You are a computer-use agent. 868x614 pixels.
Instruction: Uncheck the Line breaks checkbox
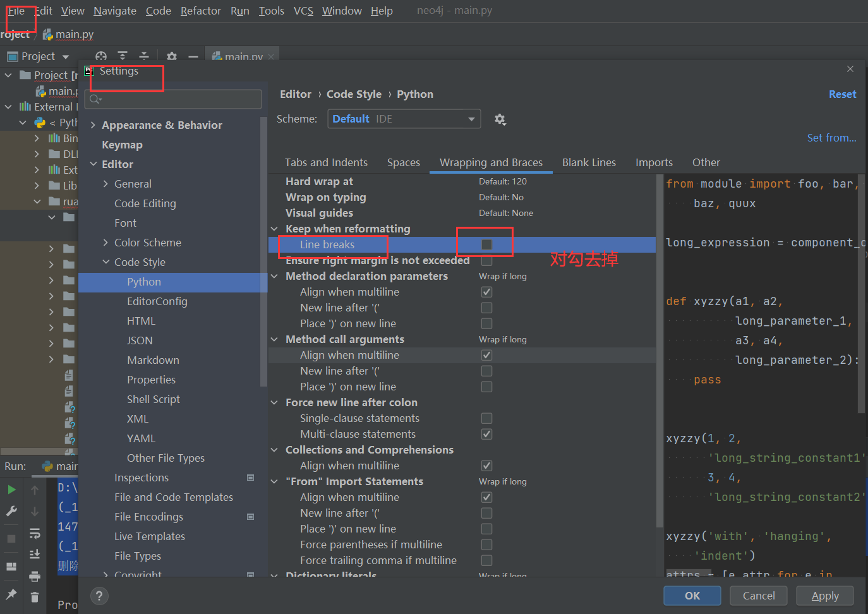pyautogui.click(x=486, y=244)
